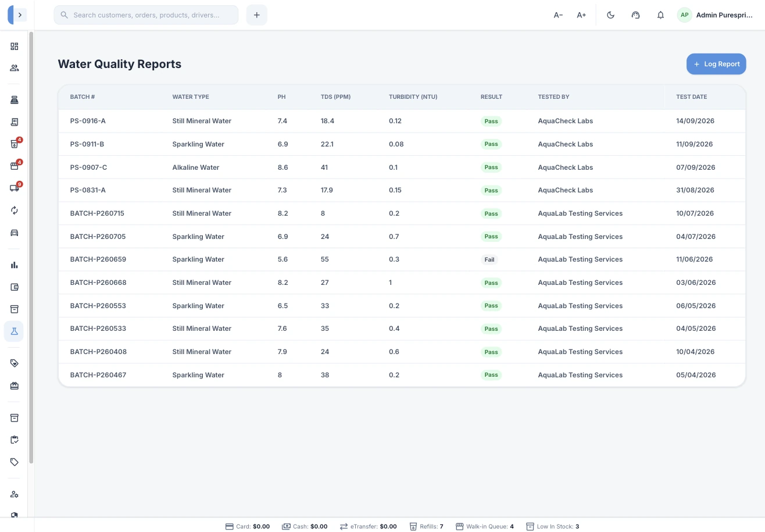Click the BATCH # column header
This screenshot has height=532, width=765.
pos(83,97)
